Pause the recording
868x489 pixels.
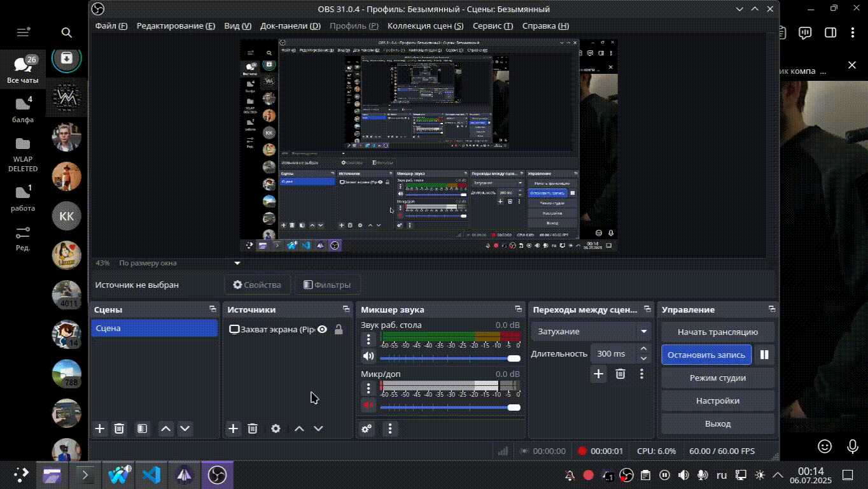tap(764, 355)
